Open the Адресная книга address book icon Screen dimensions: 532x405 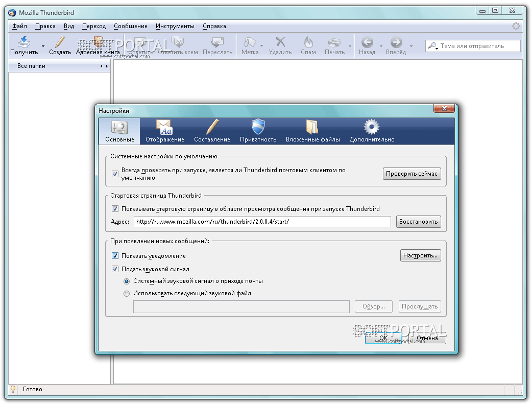coord(98,42)
